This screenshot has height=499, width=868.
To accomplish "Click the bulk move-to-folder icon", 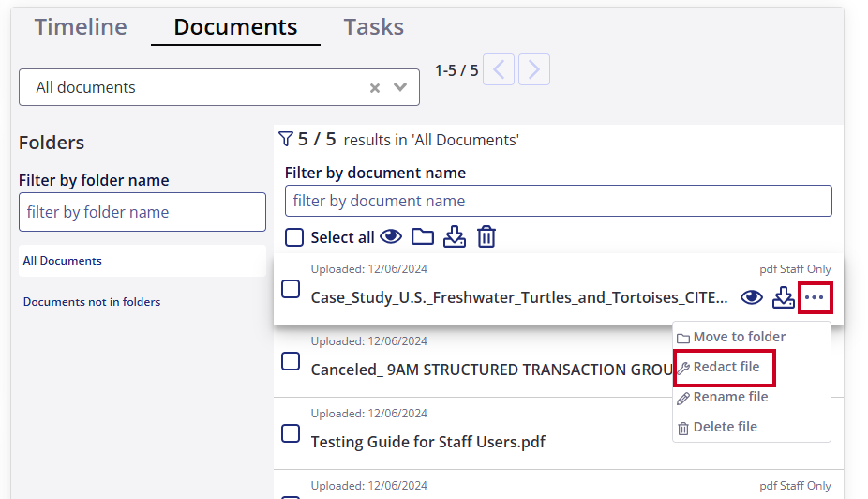I will (x=423, y=237).
